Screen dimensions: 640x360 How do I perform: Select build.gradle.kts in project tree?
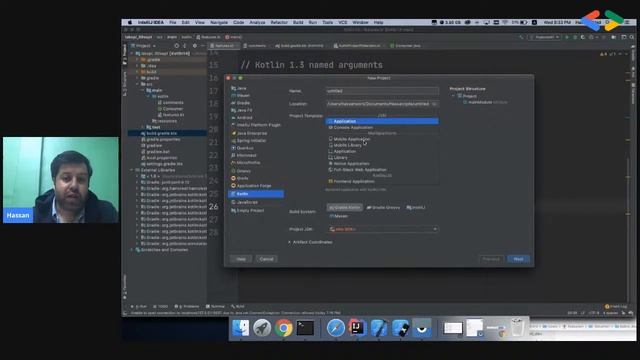point(167,133)
